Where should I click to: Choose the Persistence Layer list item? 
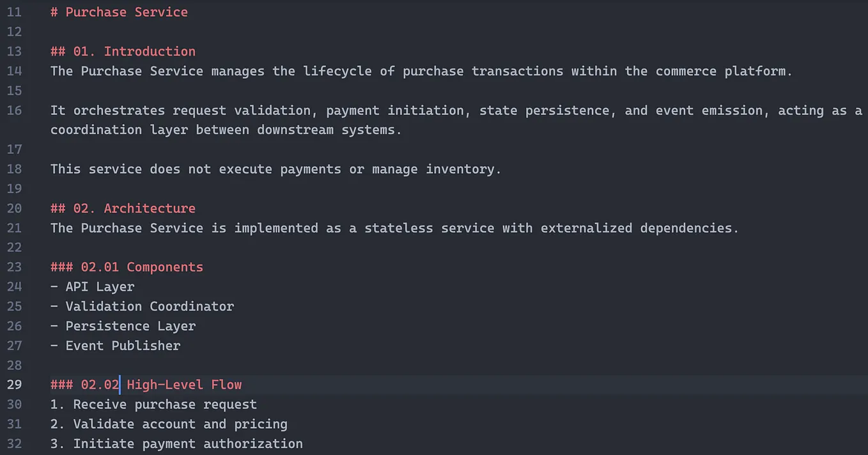123,326
